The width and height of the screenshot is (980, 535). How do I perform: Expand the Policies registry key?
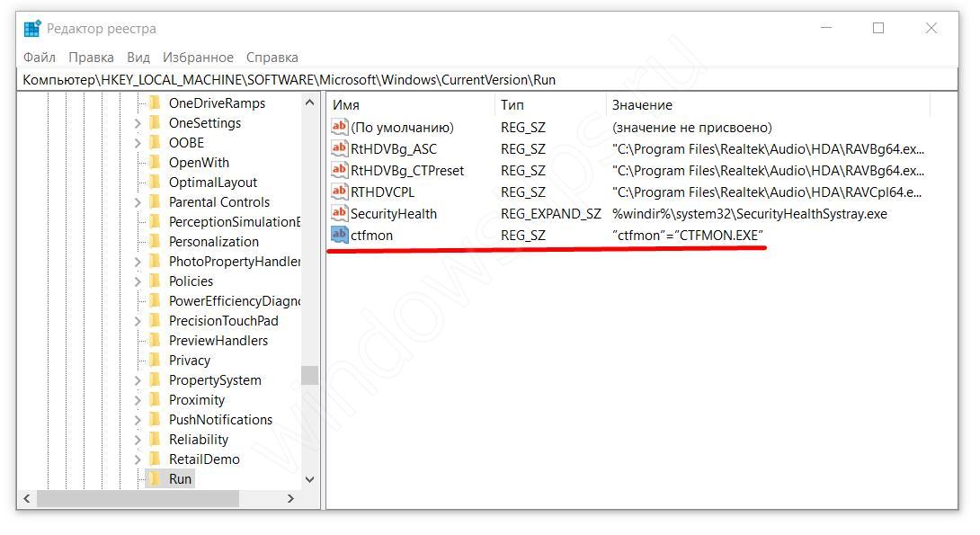click(x=138, y=281)
